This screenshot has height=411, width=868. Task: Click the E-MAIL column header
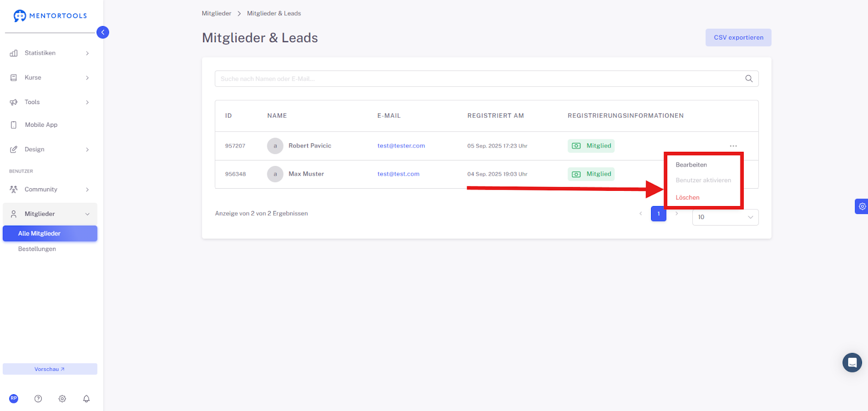coord(389,115)
